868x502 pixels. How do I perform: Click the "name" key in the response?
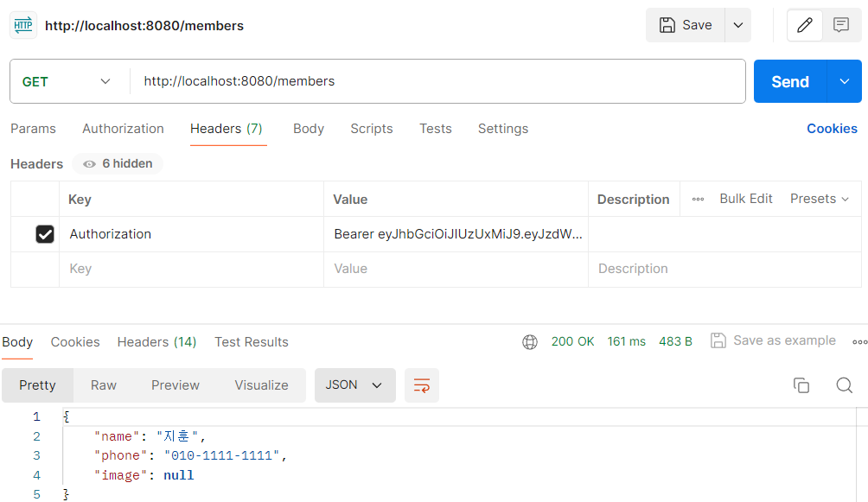[x=116, y=436]
